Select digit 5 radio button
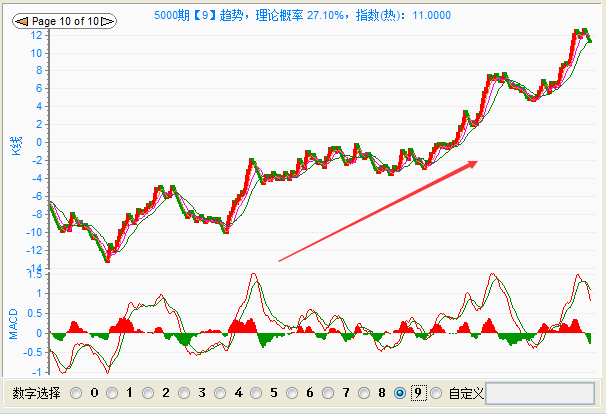 click(x=256, y=393)
